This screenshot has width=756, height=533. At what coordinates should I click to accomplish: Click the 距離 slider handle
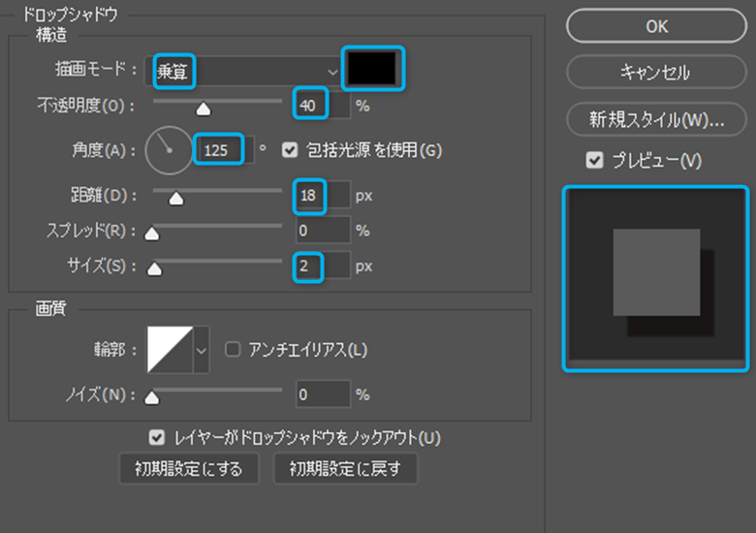[176, 199]
